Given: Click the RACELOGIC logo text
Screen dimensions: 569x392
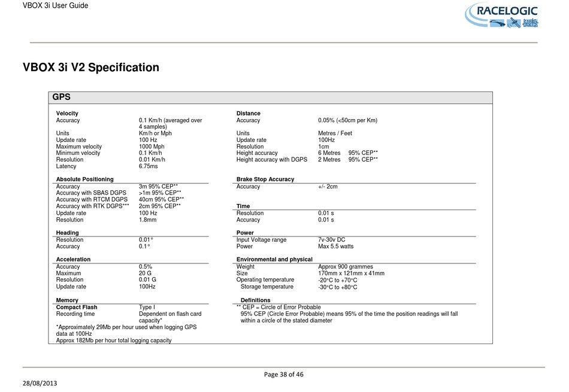Looking at the screenshot, I should pyautogui.click(x=508, y=10).
